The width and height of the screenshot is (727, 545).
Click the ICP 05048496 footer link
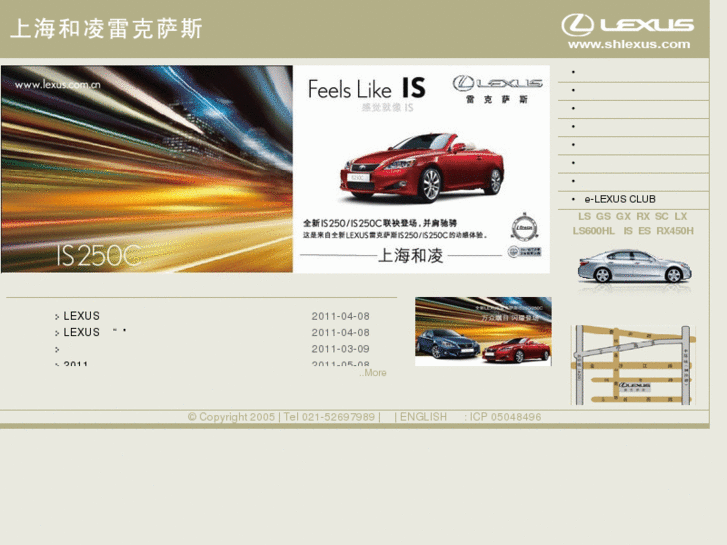tap(505, 417)
